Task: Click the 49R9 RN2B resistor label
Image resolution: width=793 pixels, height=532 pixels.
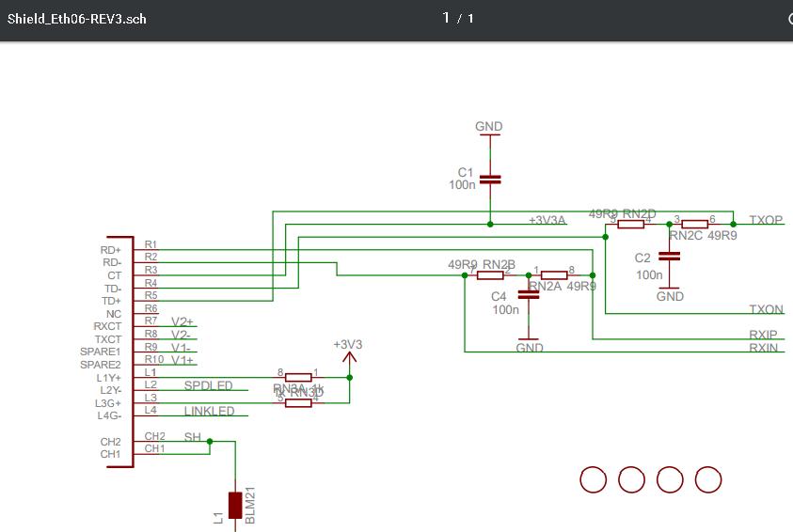Action: [x=482, y=264]
